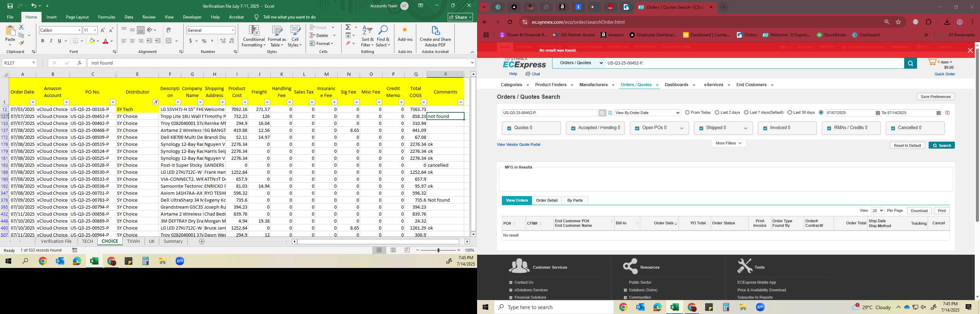
Task: Switch to the Summary worksheet tab
Action: 173,241
